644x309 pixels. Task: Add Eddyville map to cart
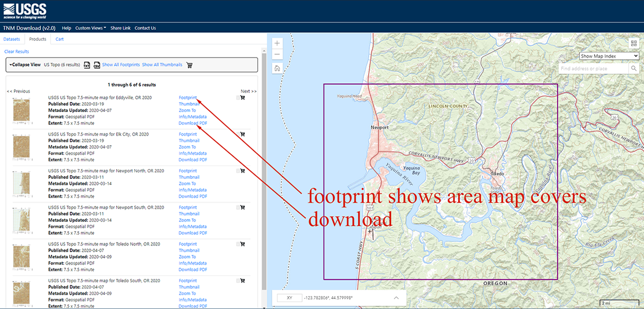pyautogui.click(x=243, y=98)
